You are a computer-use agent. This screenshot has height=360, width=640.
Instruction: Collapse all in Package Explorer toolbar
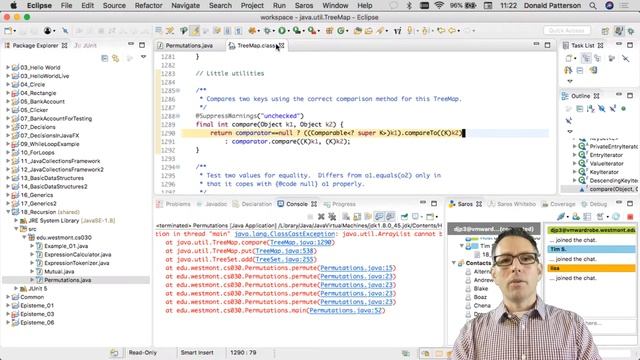[104, 58]
